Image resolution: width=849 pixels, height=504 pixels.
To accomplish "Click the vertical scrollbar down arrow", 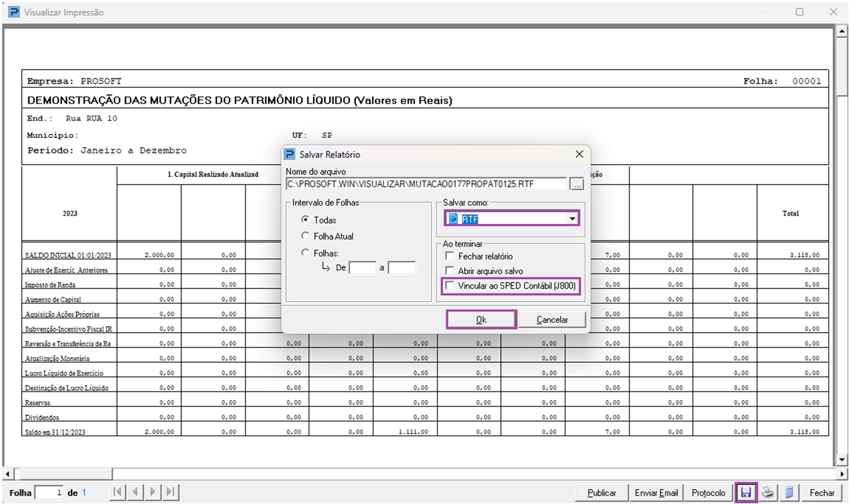I will (841, 460).
